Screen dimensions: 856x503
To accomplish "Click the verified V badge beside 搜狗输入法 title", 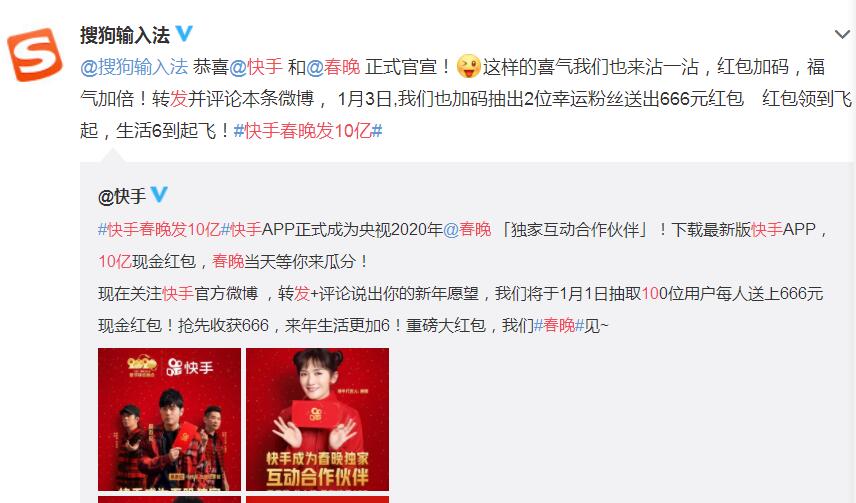I will click(184, 34).
